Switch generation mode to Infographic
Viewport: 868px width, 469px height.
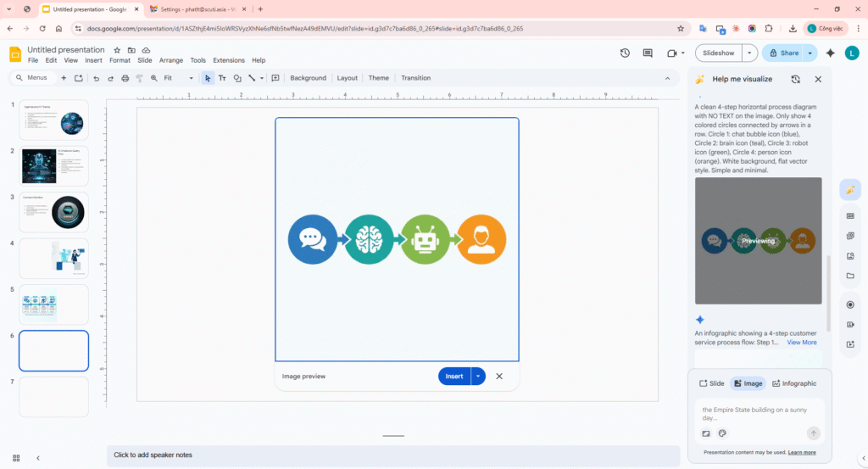(794, 383)
